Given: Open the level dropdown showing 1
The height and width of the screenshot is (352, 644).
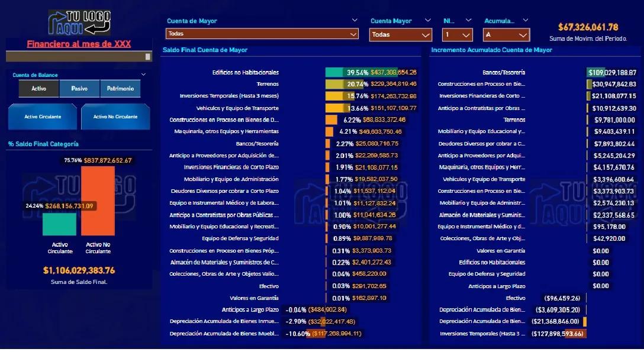Looking at the screenshot, I should (457, 35).
